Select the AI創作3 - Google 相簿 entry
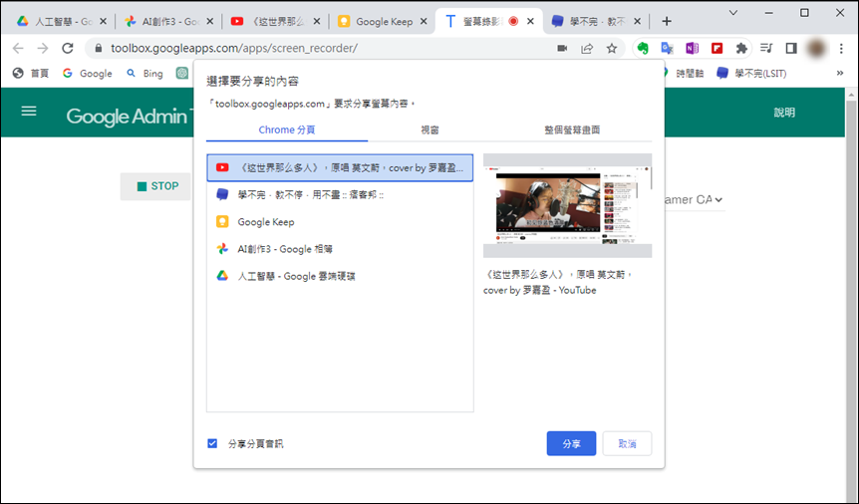The height and width of the screenshot is (504, 859). pos(340,249)
